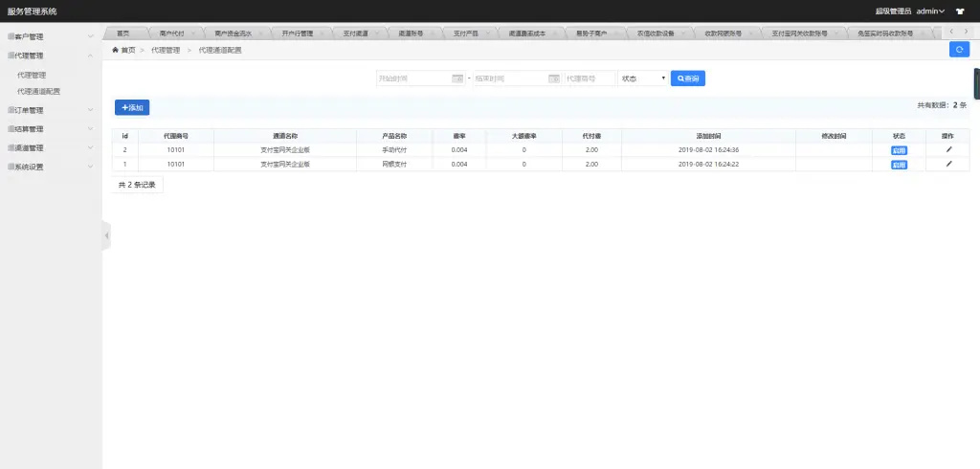Click the 开始时间 start time field

click(421, 78)
